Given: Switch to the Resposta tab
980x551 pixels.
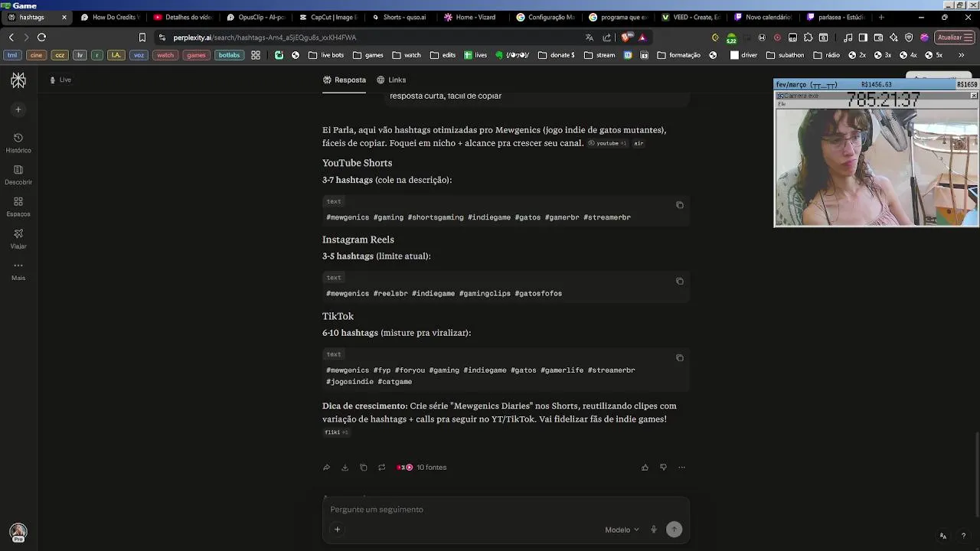Looking at the screenshot, I should [344, 80].
